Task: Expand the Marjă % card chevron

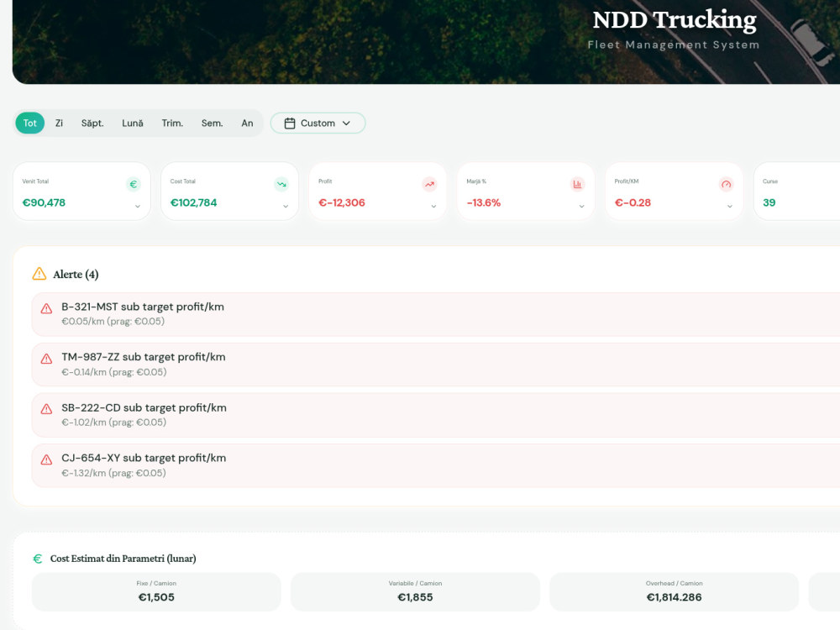Action: point(582,207)
